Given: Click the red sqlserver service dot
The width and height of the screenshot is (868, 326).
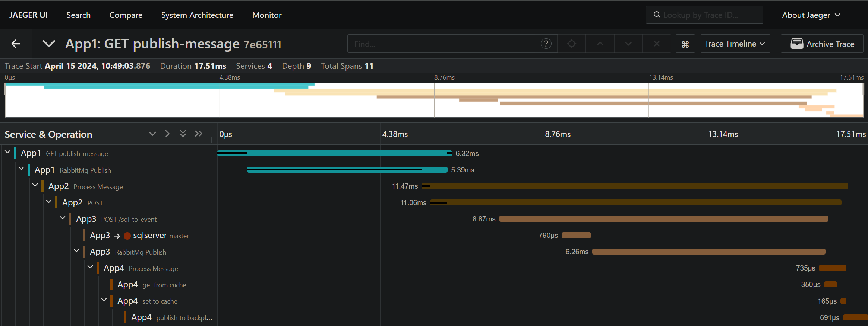Looking at the screenshot, I should coord(127,236).
